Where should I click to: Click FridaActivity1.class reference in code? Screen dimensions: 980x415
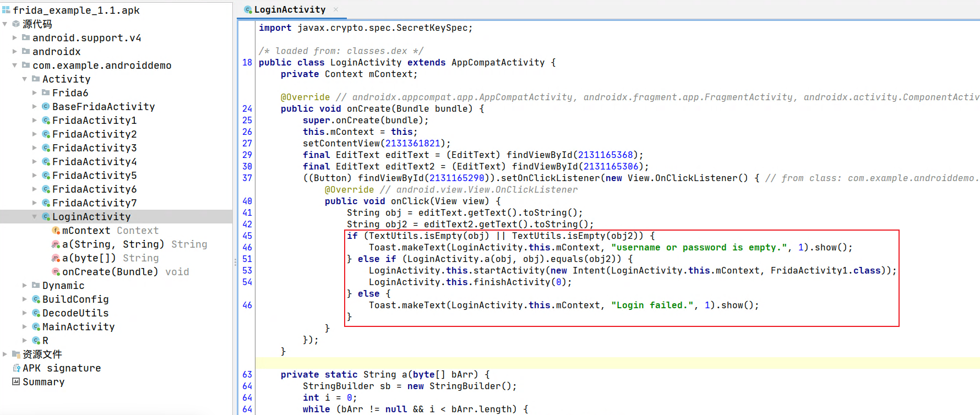point(826,270)
